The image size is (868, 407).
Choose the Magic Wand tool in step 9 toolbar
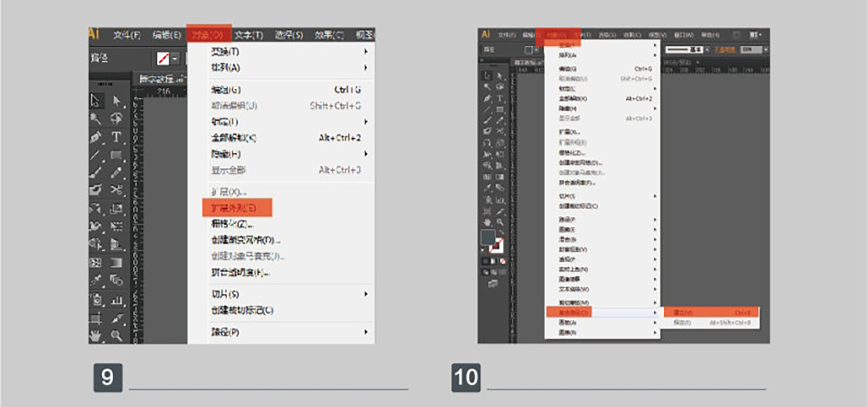coord(95,118)
